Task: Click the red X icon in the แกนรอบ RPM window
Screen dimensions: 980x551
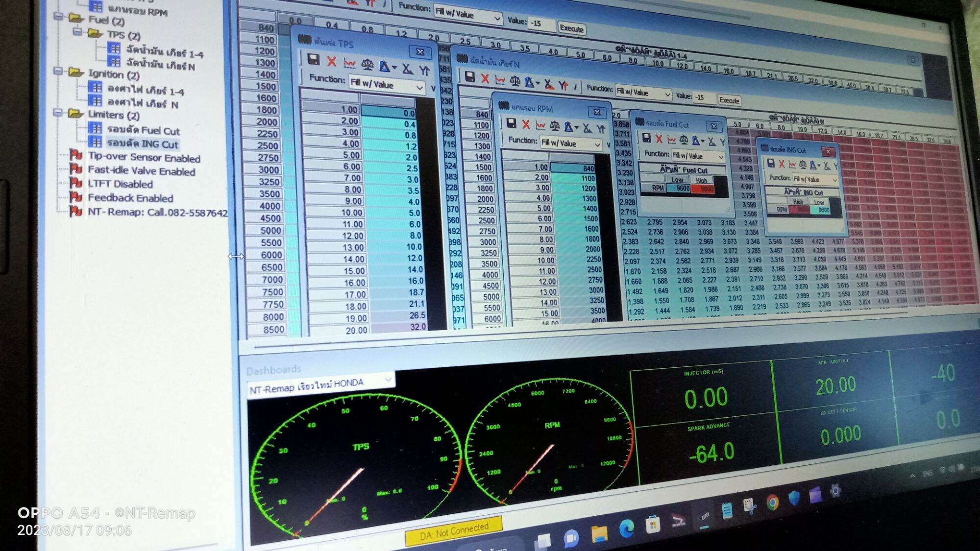Action: [526, 124]
